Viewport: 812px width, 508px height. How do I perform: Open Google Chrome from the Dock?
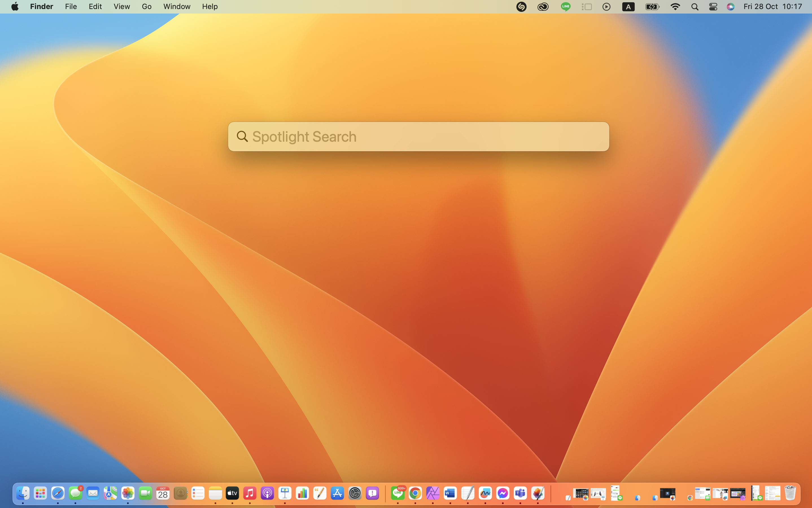click(415, 493)
